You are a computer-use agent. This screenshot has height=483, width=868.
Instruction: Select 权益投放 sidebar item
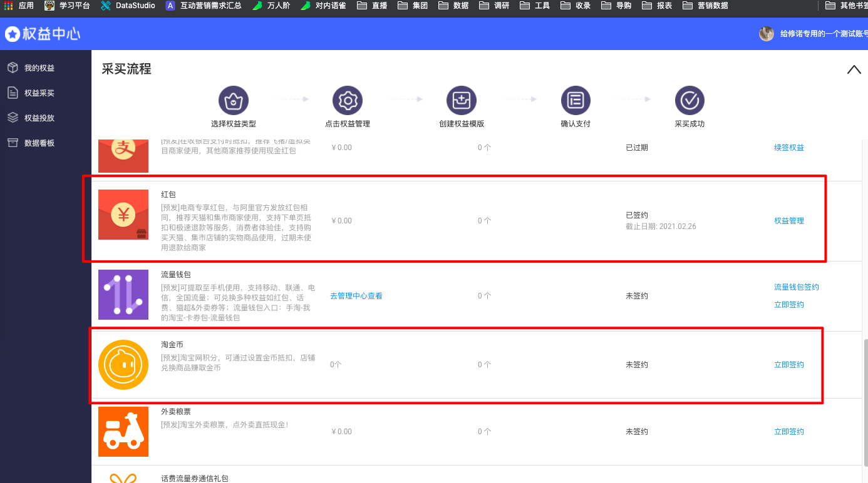[x=39, y=118]
